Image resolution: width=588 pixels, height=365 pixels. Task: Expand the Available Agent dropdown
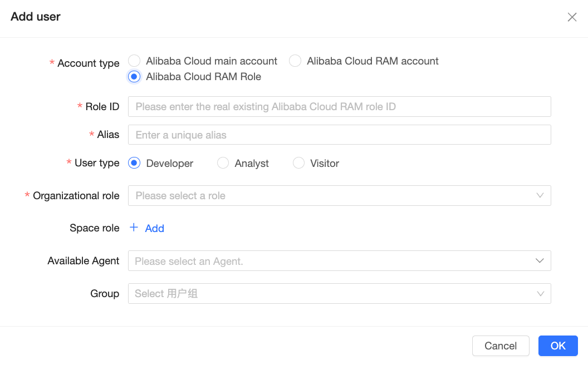[x=339, y=261]
